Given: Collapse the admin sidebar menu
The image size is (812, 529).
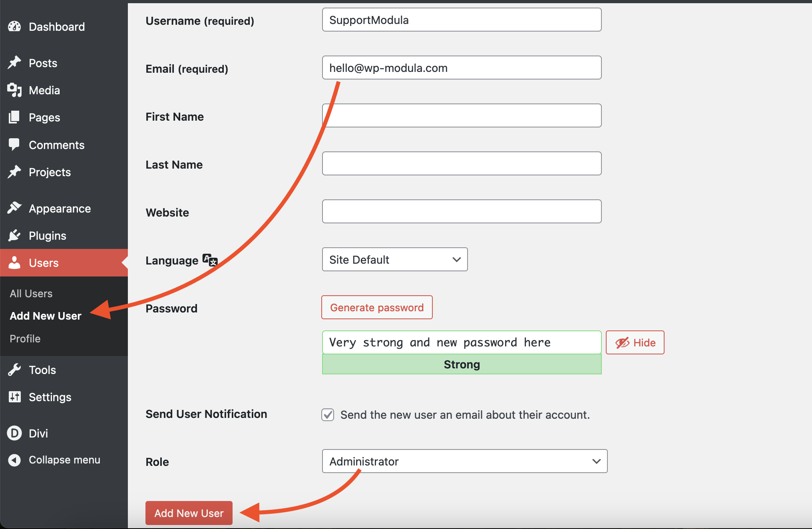Looking at the screenshot, I should pyautogui.click(x=55, y=460).
